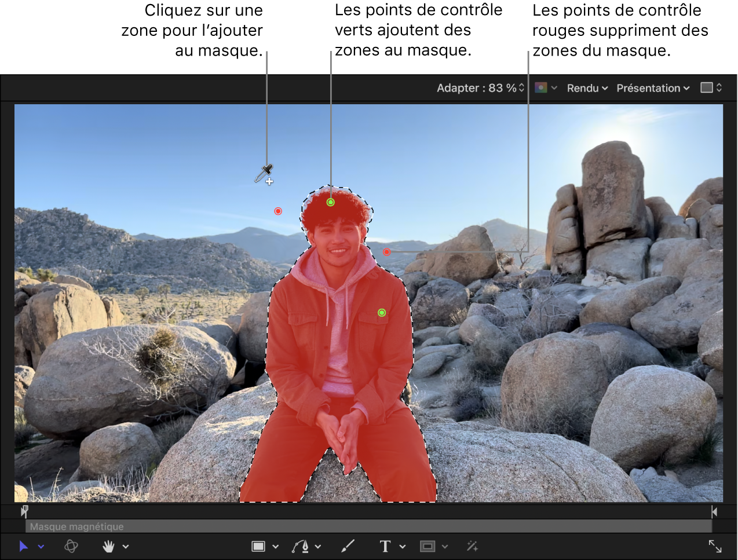This screenshot has height=560, width=738.
Task: Pick the Bezier pen tool
Action: (301, 546)
